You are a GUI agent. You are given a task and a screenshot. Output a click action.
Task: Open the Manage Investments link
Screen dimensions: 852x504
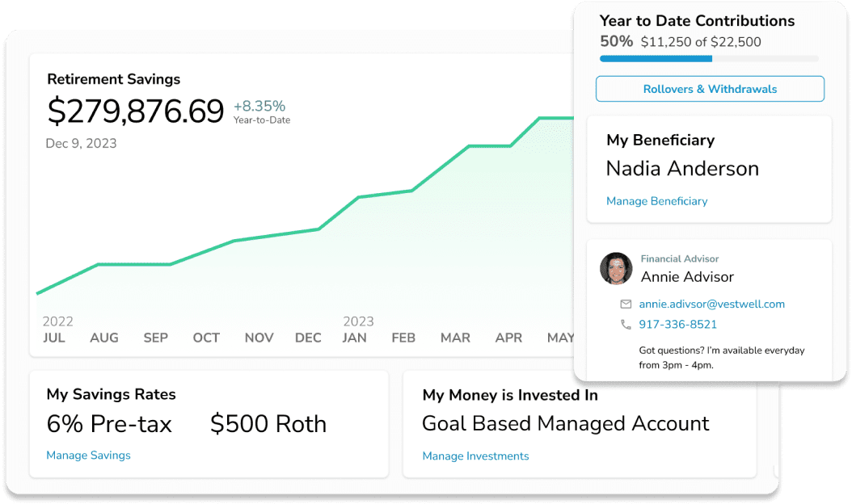pyautogui.click(x=475, y=456)
